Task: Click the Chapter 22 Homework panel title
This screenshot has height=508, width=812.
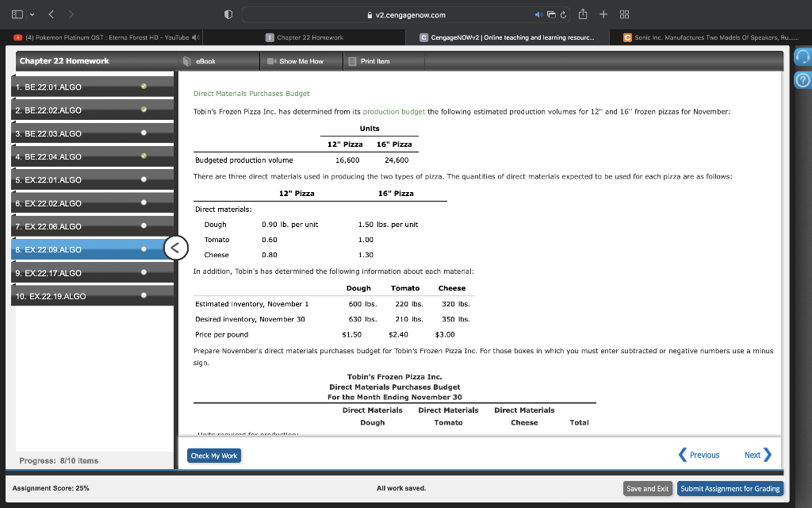Action: click(x=64, y=60)
